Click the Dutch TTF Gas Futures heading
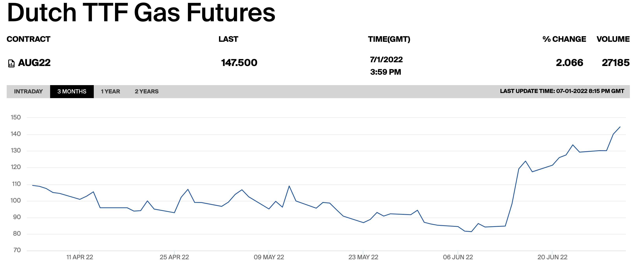 [x=141, y=13]
